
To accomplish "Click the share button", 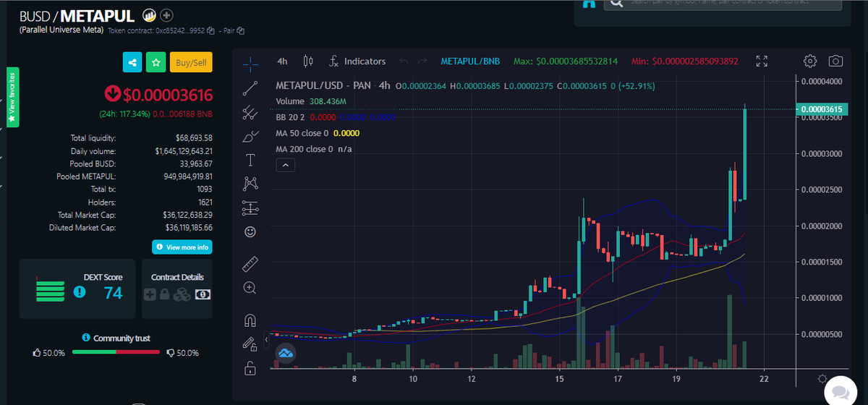I will point(132,63).
